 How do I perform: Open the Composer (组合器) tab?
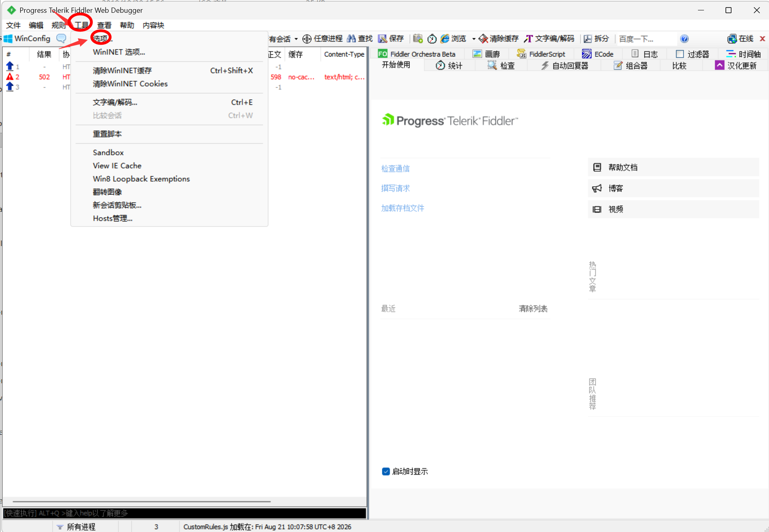coord(631,65)
